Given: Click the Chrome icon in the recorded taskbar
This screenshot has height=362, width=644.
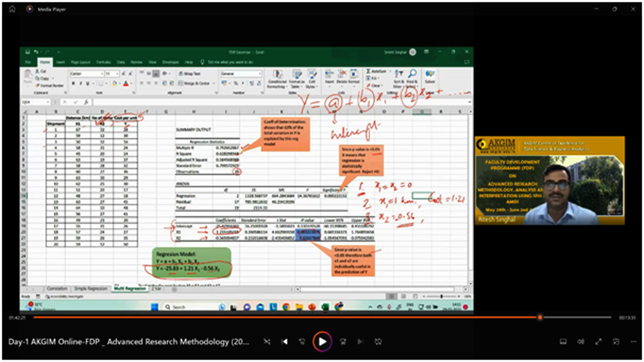Looking at the screenshot, I should pos(286,307).
